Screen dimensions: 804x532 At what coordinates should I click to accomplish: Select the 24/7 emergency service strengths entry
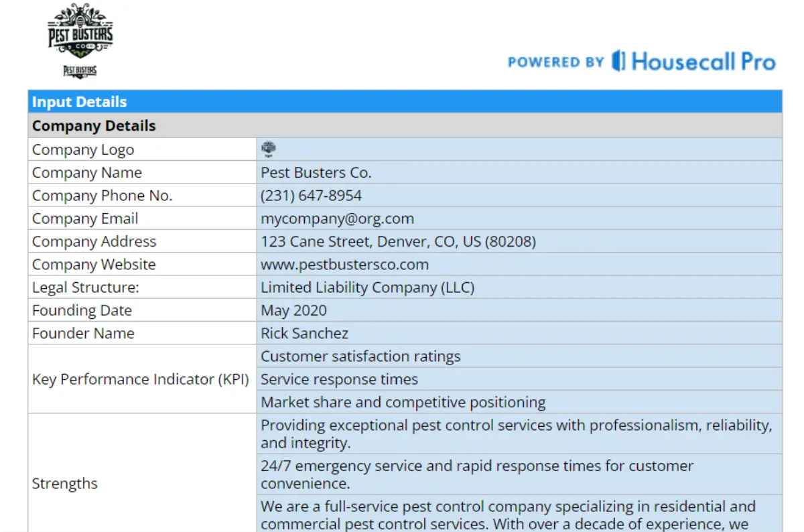[477, 474]
